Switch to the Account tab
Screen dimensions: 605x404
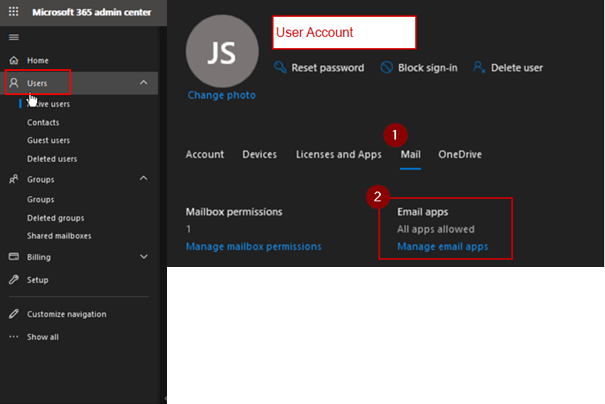(205, 155)
